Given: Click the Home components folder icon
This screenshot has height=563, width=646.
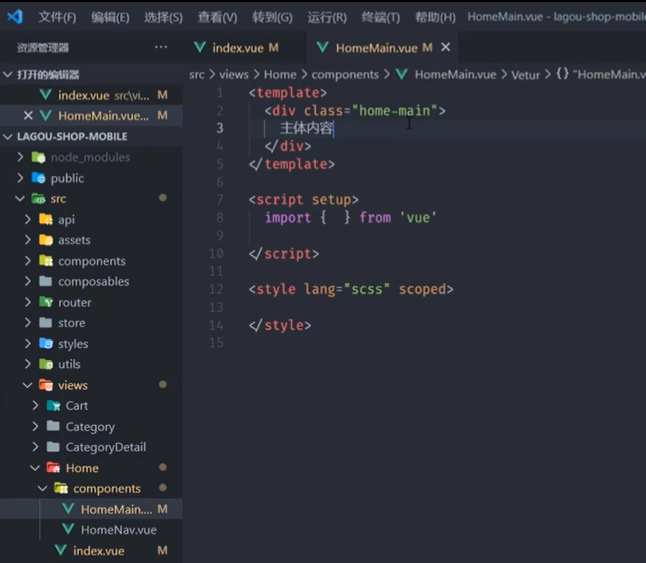Looking at the screenshot, I should coord(61,488).
